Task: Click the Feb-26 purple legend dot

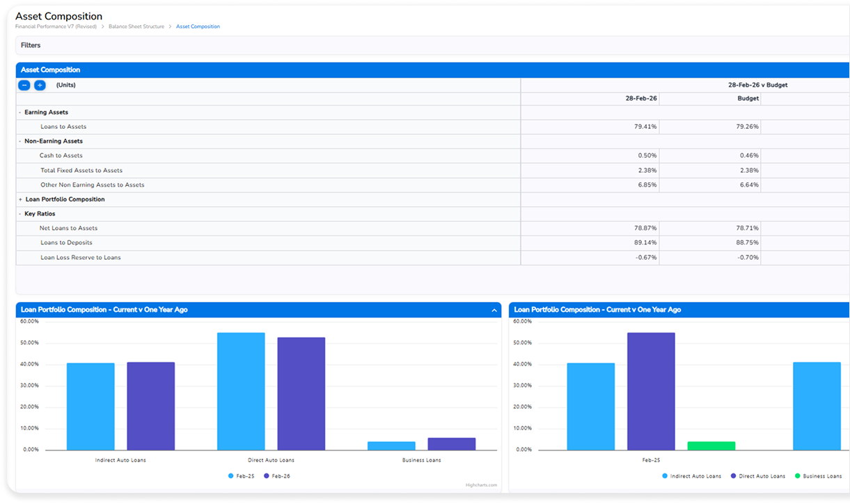Action: coord(267,476)
